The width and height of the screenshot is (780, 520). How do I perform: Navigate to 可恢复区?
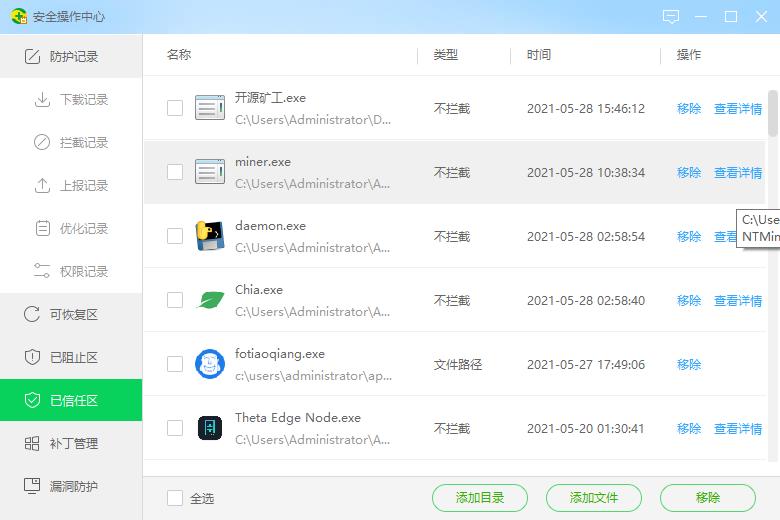coord(71,314)
